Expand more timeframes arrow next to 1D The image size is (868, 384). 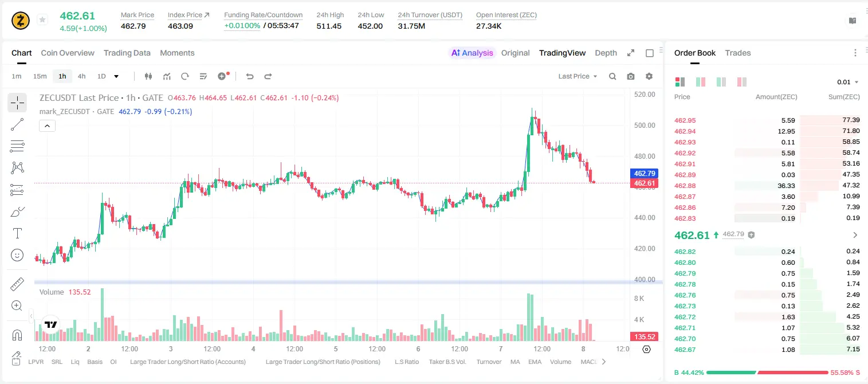(116, 76)
